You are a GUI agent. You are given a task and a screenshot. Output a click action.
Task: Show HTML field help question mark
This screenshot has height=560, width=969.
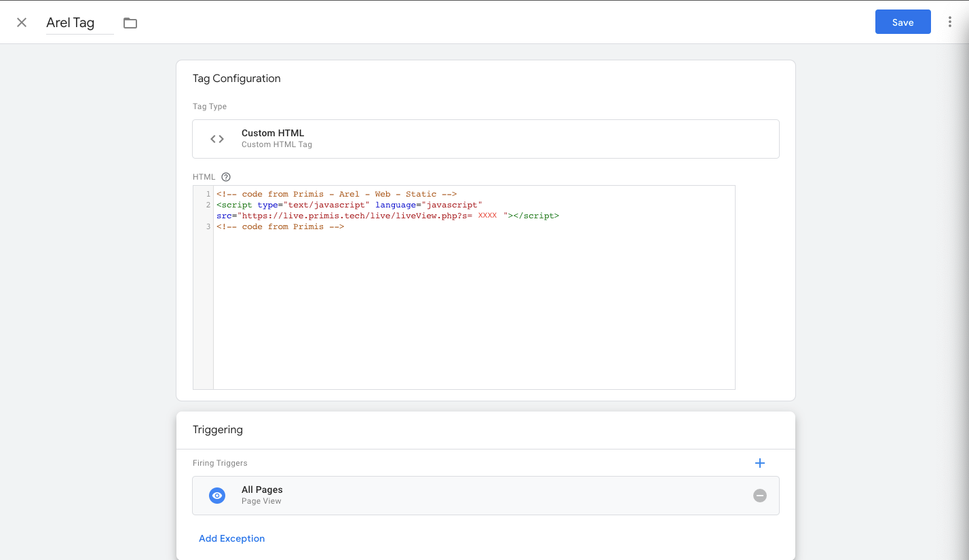(227, 177)
